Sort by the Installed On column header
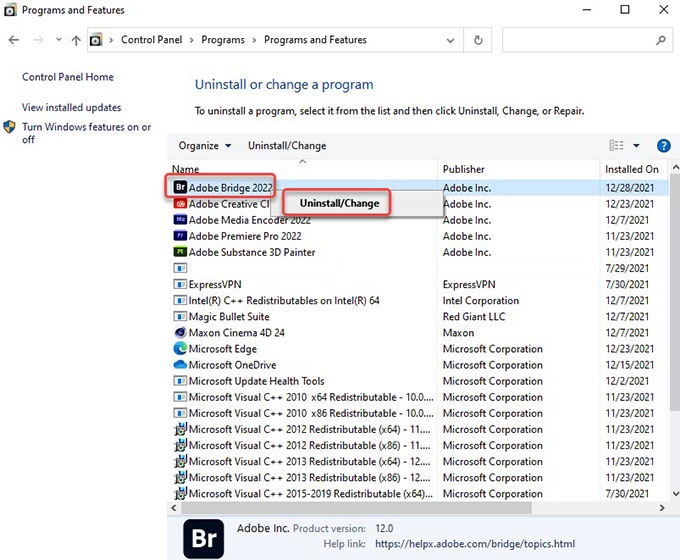 coord(634,169)
